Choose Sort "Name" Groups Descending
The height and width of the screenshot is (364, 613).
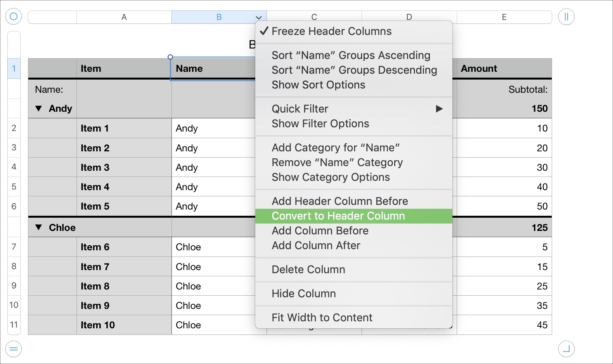(x=354, y=70)
